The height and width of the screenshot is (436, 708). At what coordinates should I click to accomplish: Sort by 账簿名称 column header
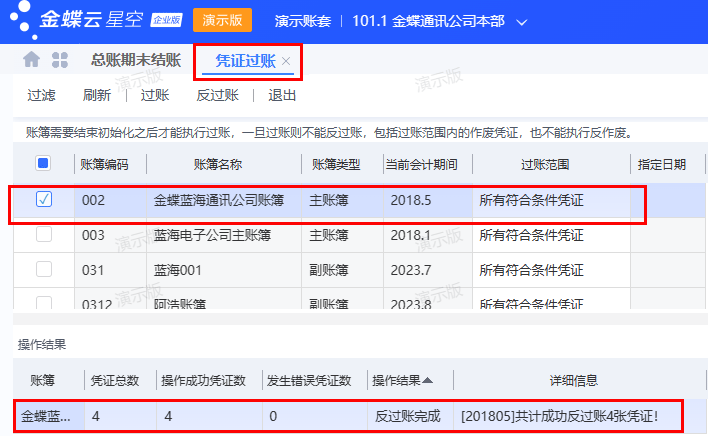[218, 164]
